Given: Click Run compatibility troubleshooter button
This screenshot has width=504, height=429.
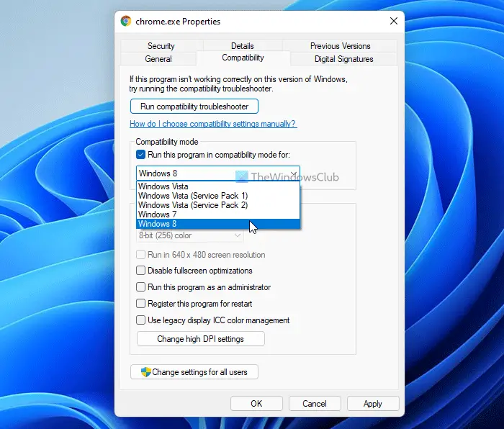Looking at the screenshot, I should click(x=194, y=107).
